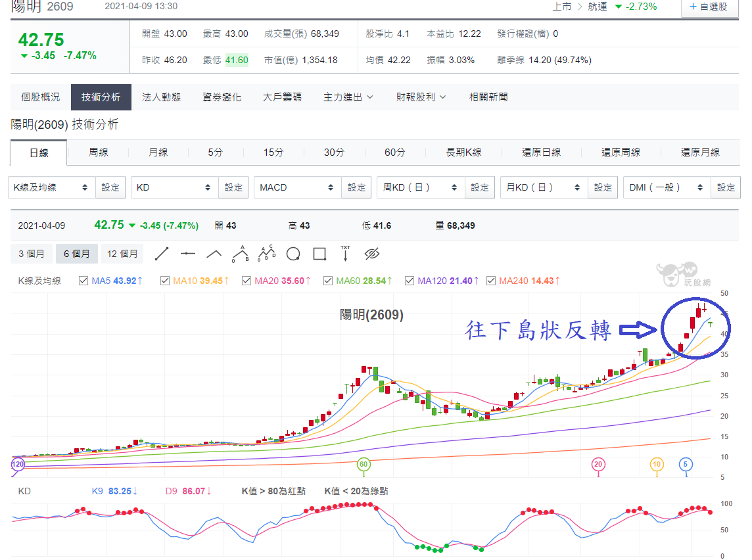The width and height of the screenshot is (752, 560).
Task: Open the 航運 sector breadcrumb link
Action: tap(598, 7)
